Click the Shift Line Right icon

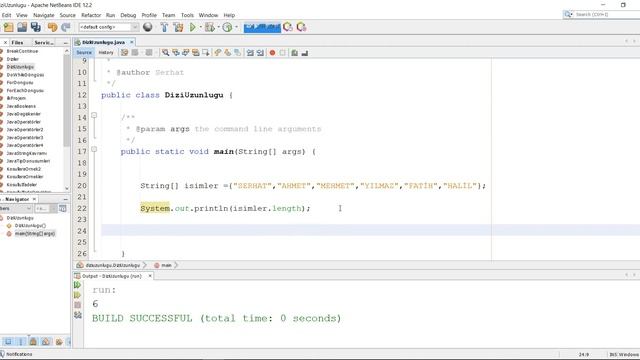pos(260,53)
